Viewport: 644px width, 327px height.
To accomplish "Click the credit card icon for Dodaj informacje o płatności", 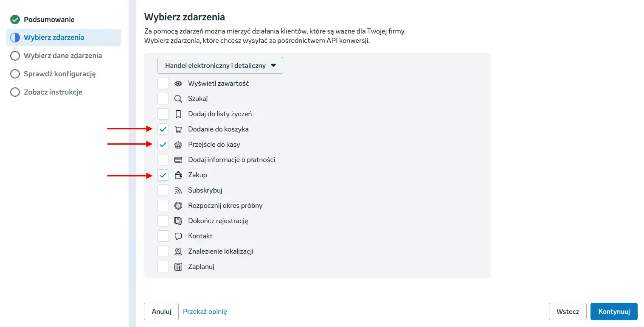I will click(178, 160).
